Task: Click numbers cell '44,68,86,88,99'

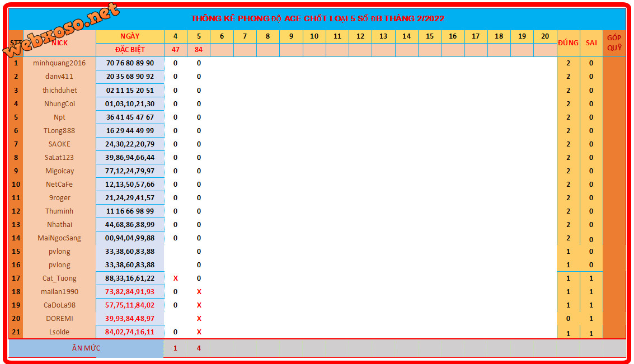Action: click(130, 225)
